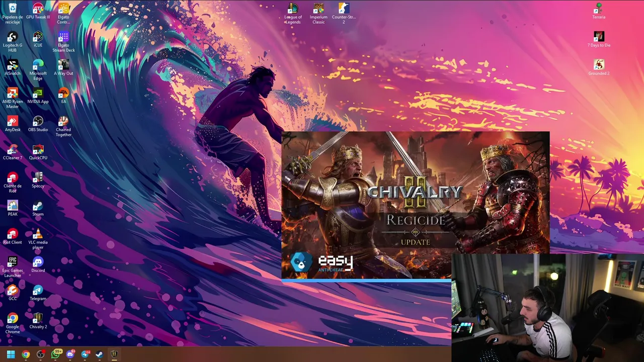
Task: Open Steam desktop shortcut
Action: (38, 208)
